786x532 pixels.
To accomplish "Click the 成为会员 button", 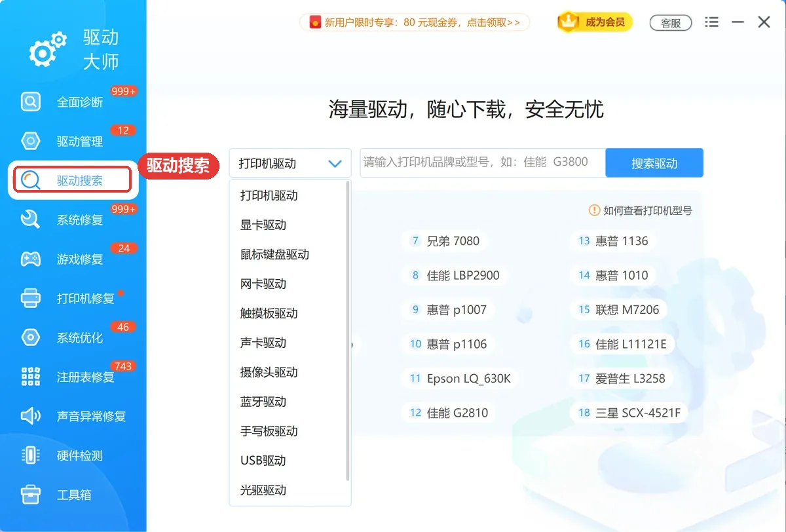I will coord(595,22).
